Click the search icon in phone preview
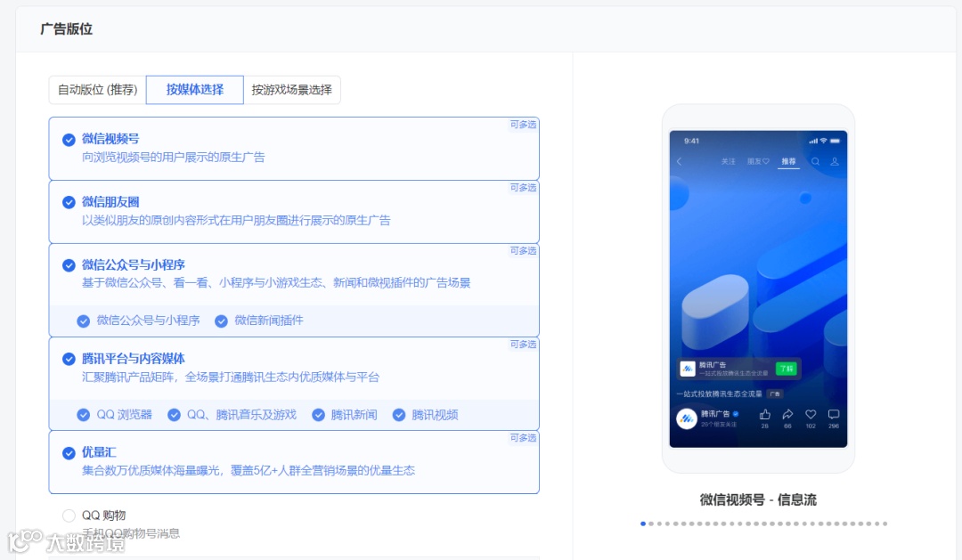 815,161
